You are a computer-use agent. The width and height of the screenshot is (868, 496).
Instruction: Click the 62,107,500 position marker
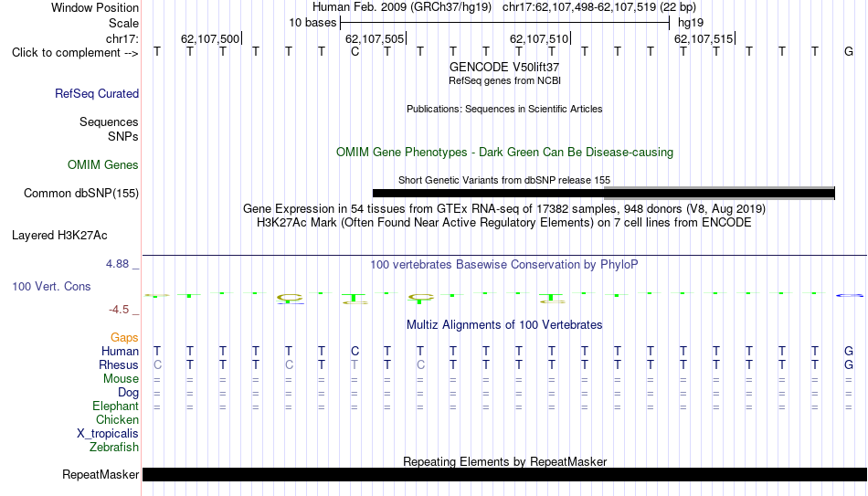pos(210,38)
